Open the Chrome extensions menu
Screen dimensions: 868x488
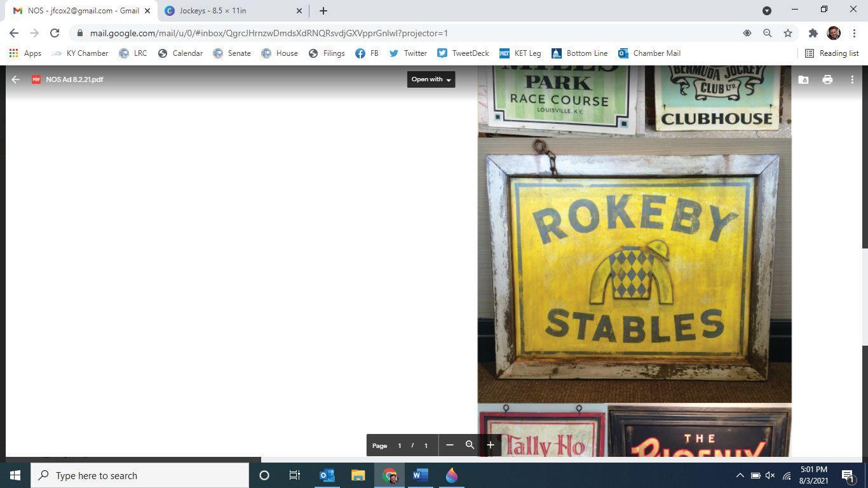[x=813, y=33]
